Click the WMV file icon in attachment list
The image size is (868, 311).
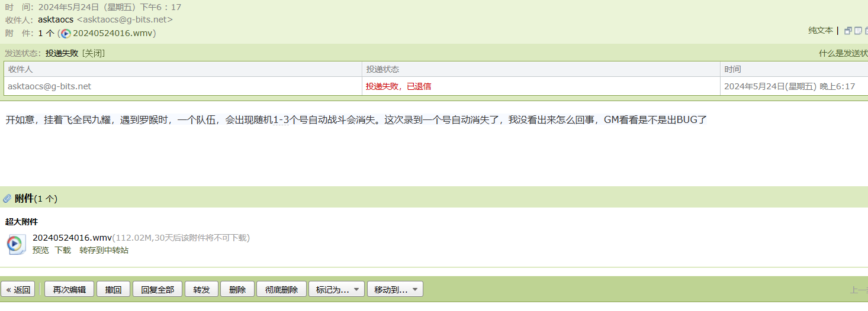click(16, 244)
